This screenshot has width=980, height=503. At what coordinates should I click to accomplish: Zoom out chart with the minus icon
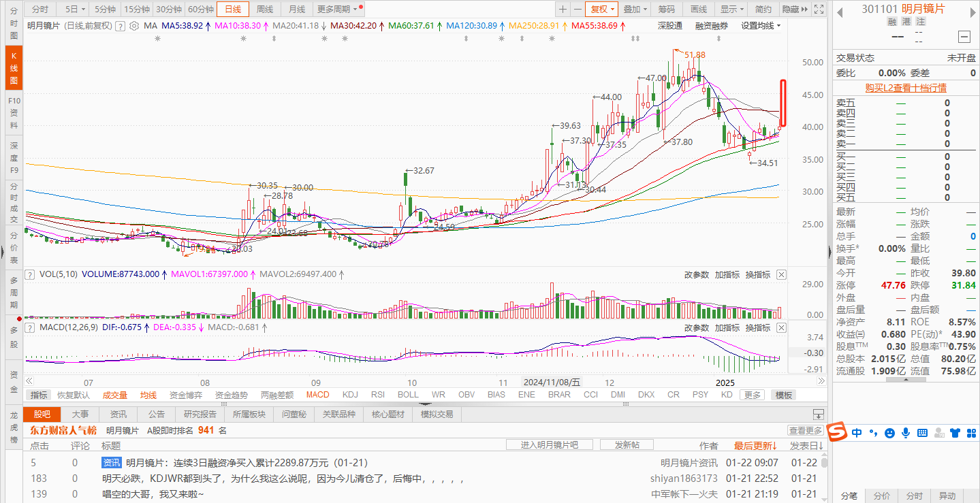[578, 9]
